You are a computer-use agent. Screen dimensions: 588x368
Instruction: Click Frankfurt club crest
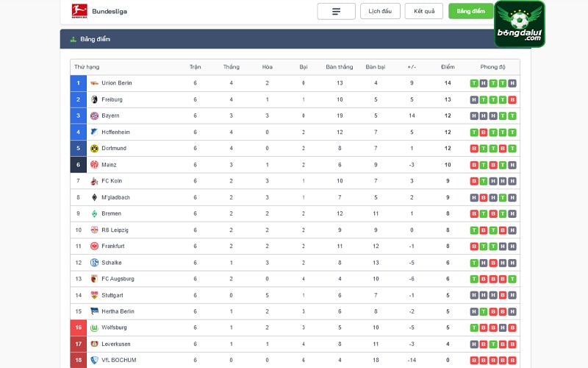point(95,246)
